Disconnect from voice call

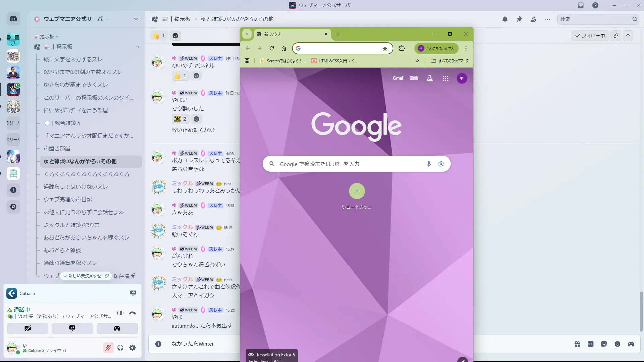[132, 313]
